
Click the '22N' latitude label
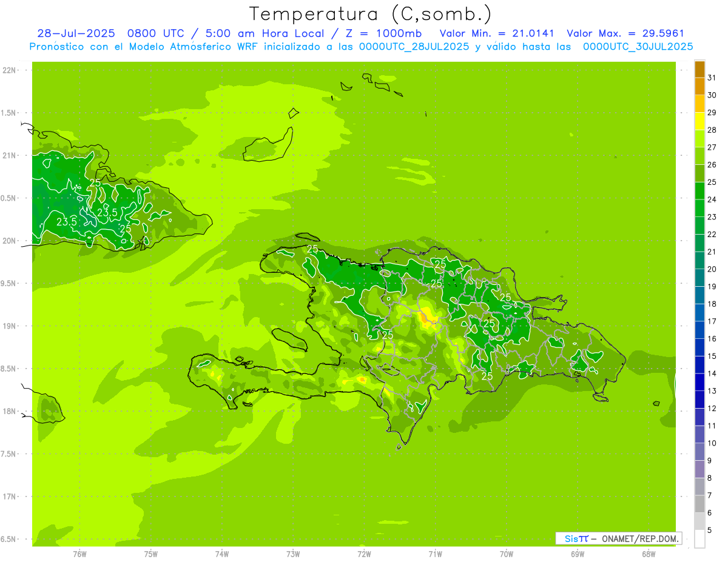click(x=8, y=70)
